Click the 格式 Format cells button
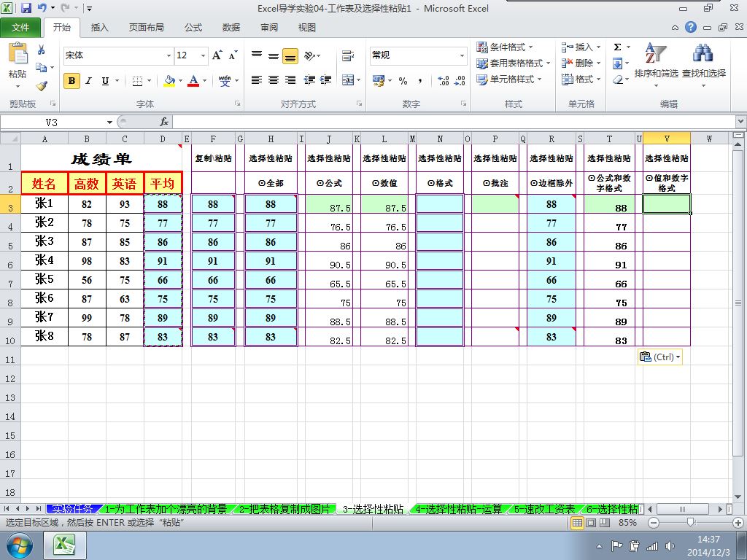 581,79
